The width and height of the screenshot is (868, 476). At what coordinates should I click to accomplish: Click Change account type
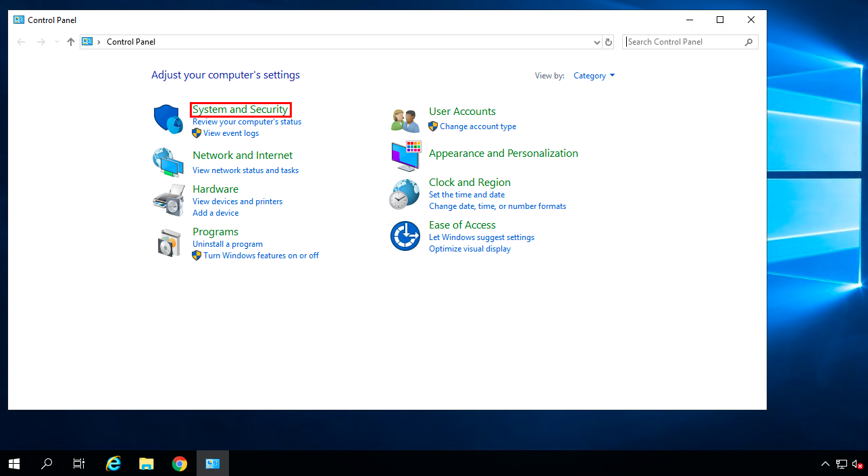coord(478,126)
